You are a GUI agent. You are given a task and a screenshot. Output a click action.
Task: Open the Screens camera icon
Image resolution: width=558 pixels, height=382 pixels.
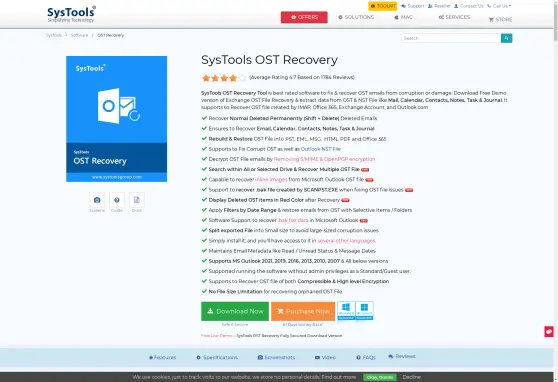(x=97, y=200)
